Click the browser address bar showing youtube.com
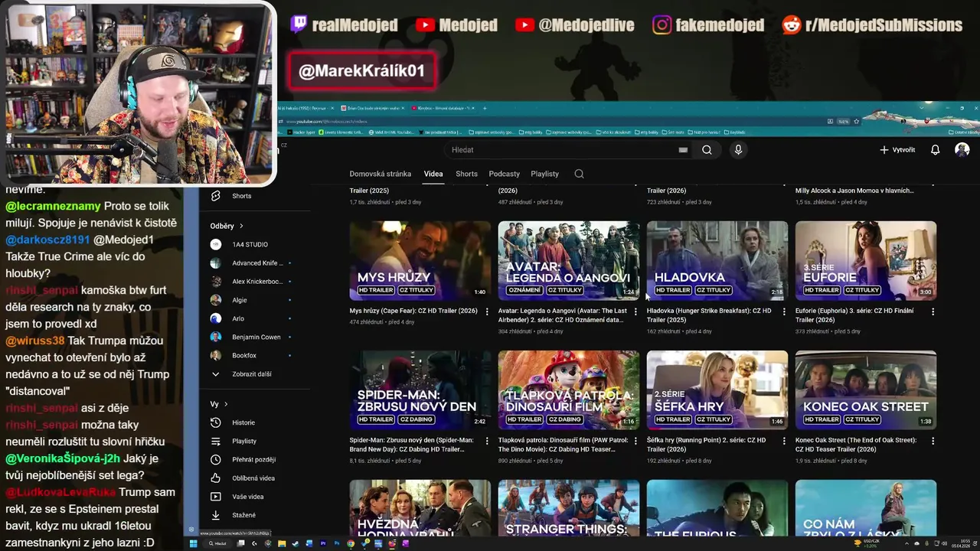Image resolution: width=980 pixels, height=551 pixels. pos(551,121)
